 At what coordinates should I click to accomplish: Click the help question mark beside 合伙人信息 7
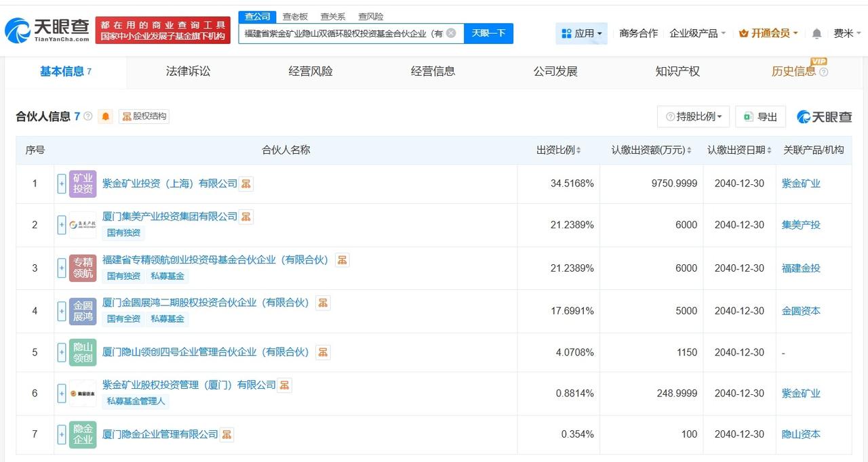pyautogui.click(x=87, y=117)
